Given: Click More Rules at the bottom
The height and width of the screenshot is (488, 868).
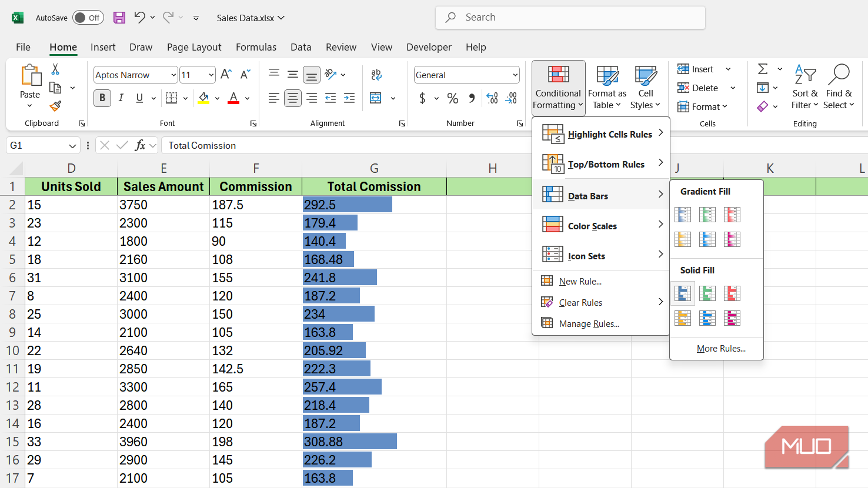Looking at the screenshot, I should pyautogui.click(x=720, y=349).
